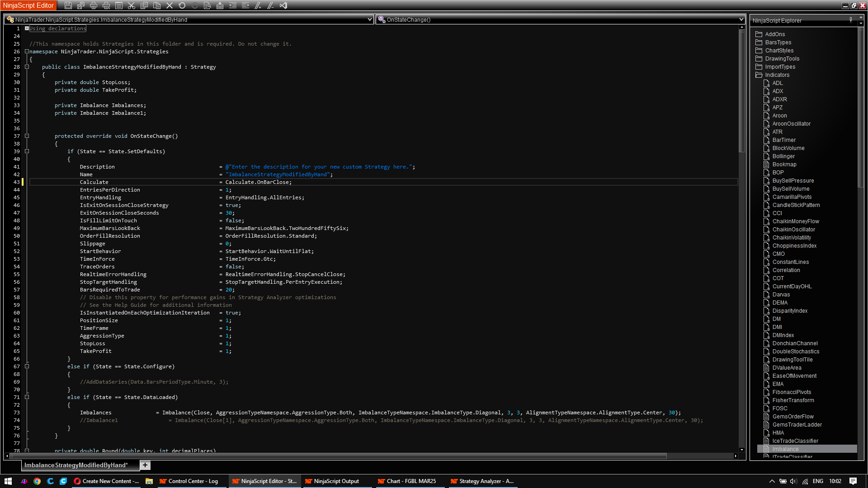Expand the Using declarations region
This screenshot has width=868, height=488.
pos(27,28)
